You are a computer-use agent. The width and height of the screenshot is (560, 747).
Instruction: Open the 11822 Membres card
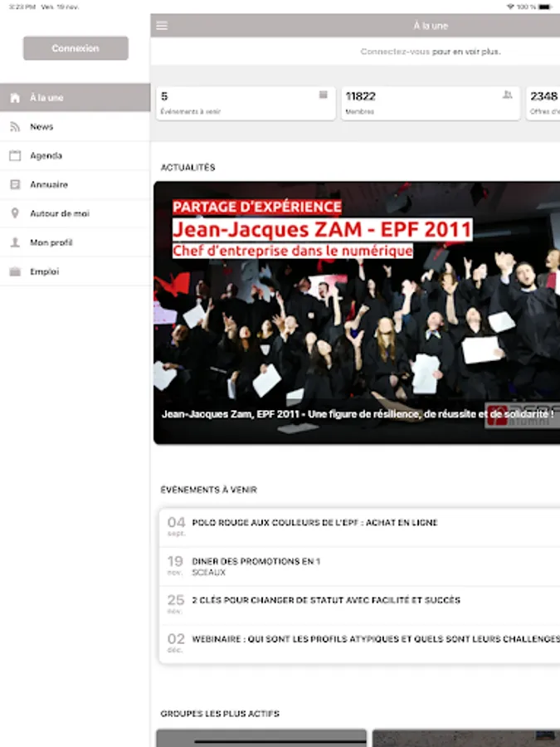[x=431, y=103]
